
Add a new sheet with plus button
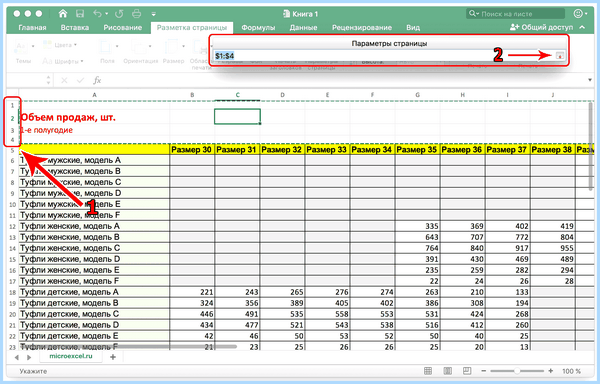point(113,357)
